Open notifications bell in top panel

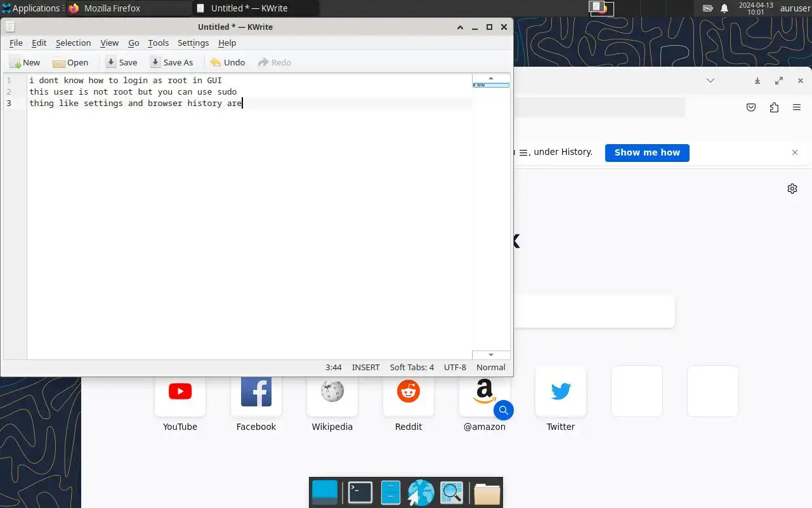pos(724,8)
